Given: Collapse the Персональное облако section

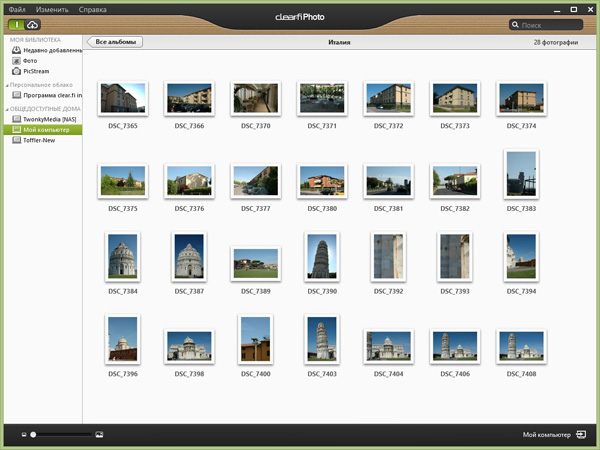Looking at the screenshot, I should tap(7, 85).
